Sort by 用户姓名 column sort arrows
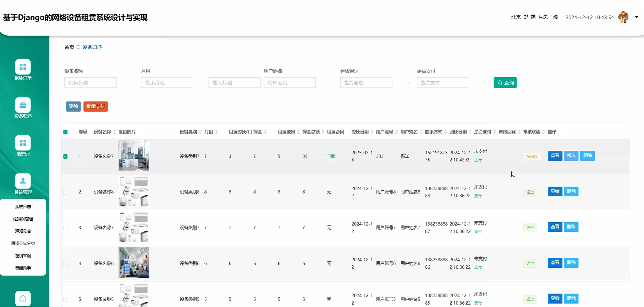The height and width of the screenshot is (307, 644). pyautogui.click(x=421, y=132)
